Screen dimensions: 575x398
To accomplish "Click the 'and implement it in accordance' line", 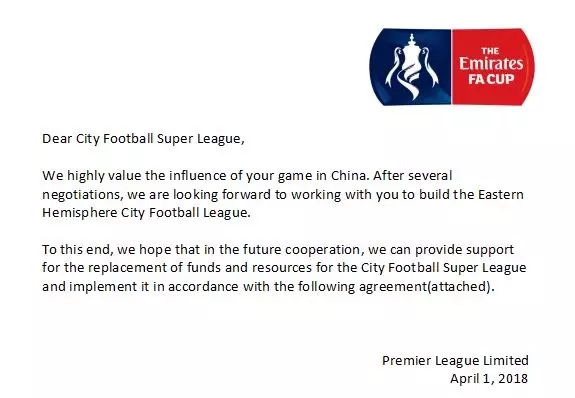I will [x=268, y=286].
